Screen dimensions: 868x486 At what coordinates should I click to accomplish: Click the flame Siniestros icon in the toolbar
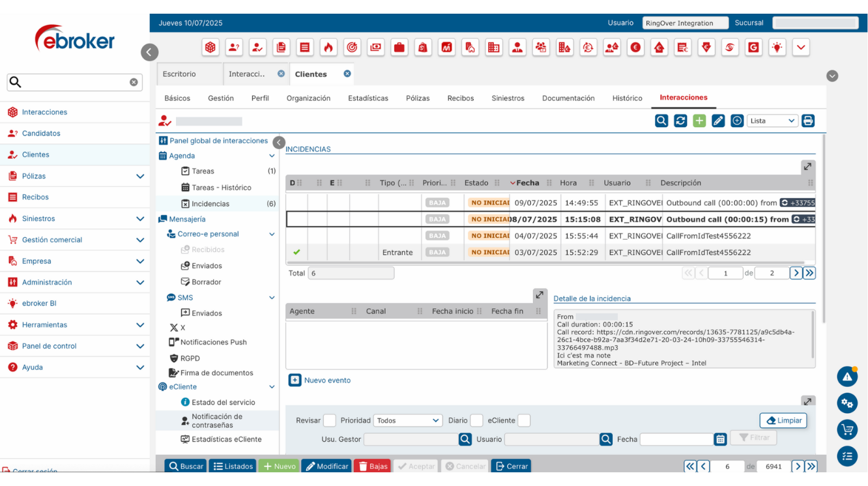point(328,47)
